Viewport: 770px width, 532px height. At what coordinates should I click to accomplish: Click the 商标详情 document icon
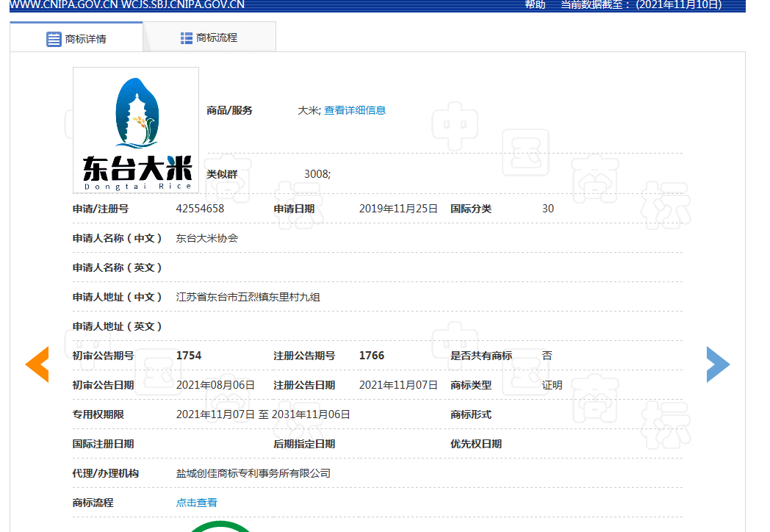tap(54, 39)
